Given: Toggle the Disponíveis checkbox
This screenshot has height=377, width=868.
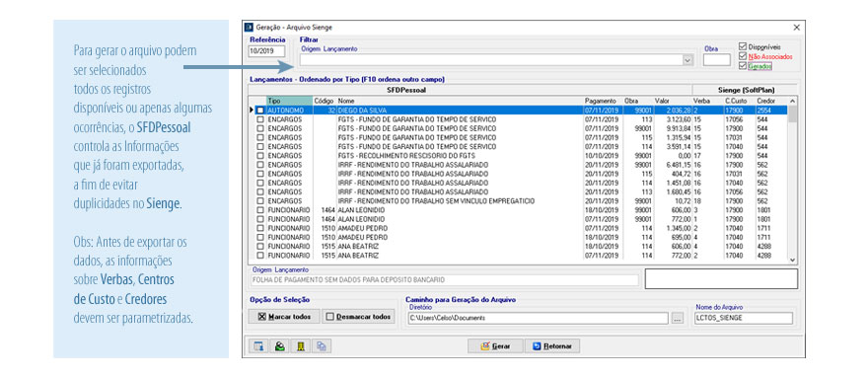Looking at the screenshot, I should [x=743, y=47].
